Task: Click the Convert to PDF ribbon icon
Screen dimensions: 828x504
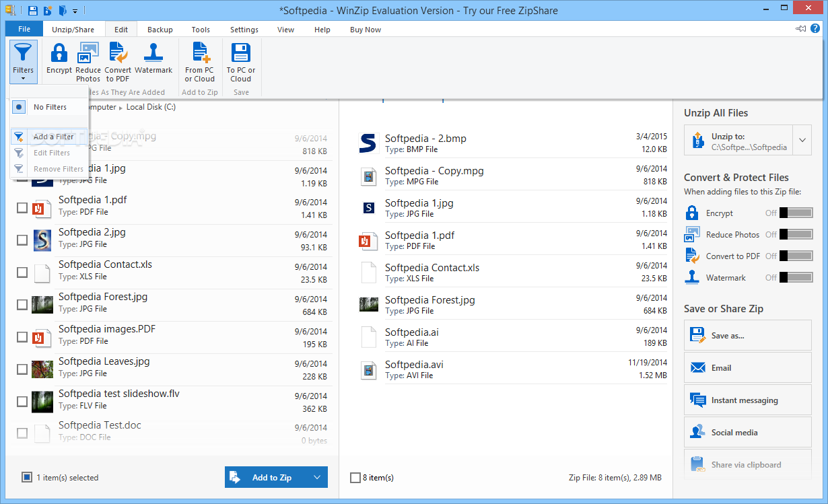Action: [118, 53]
